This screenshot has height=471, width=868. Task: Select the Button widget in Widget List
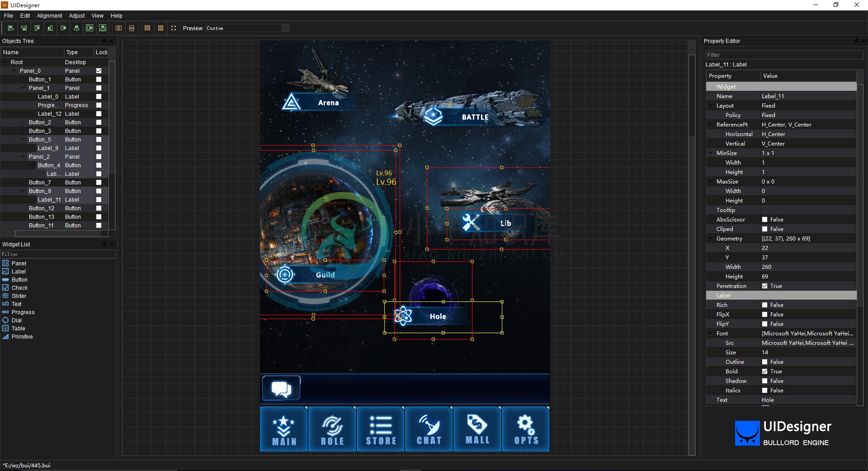click(19, 279)
